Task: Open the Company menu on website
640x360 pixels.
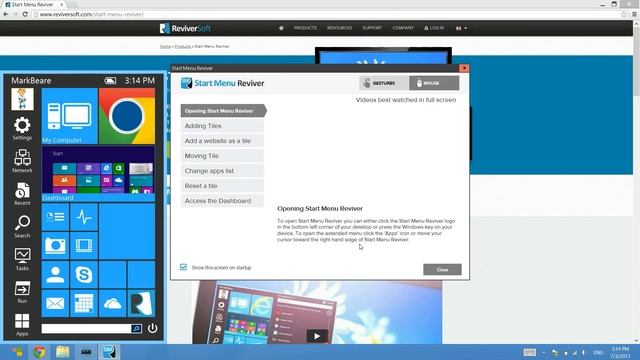Action: pos(403,28)
